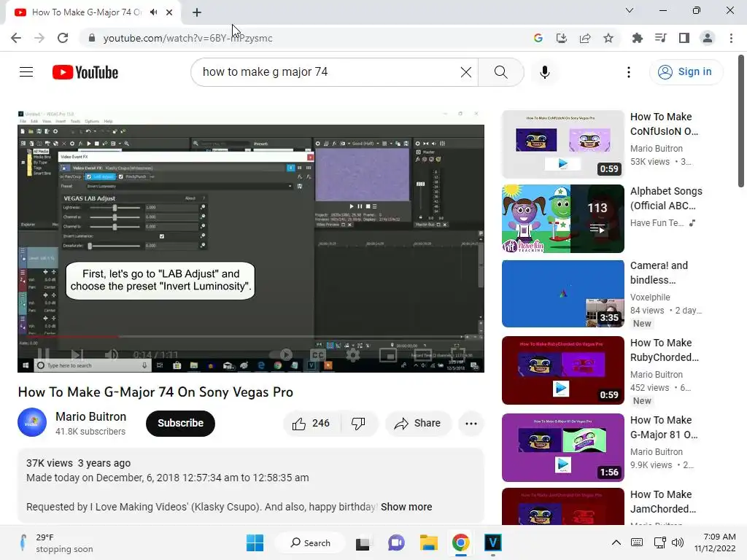Enter fullscreen video mode
Screen dimensions: 747x560
[x=458, y=355]
